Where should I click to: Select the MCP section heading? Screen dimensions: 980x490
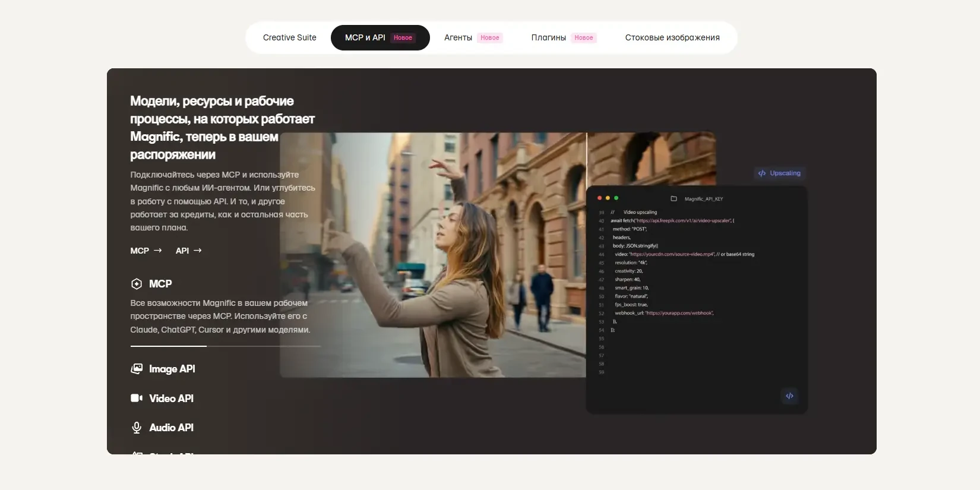tap(160, 284)
